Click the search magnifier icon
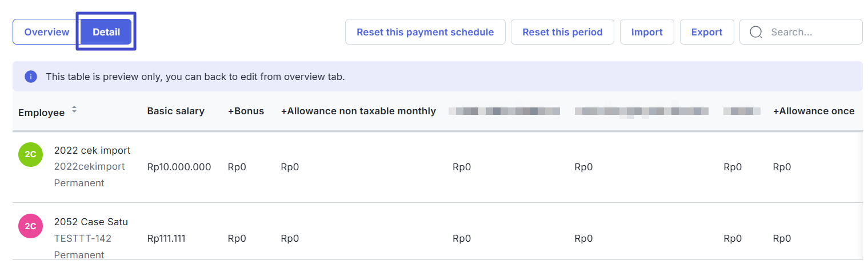Viewport: 868px width, 264px height. click(x=756, y=32)
